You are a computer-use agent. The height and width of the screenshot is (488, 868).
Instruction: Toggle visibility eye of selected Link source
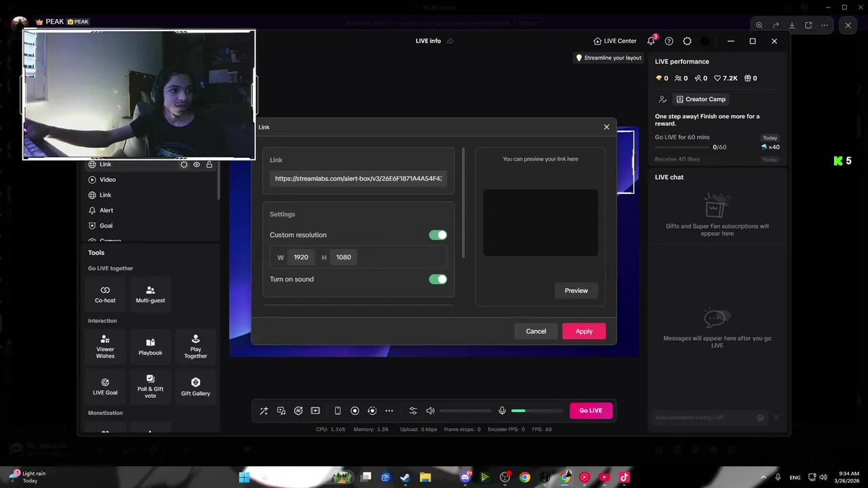197,165
